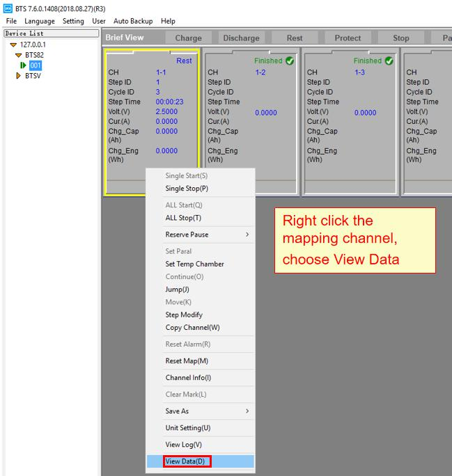The image size is (452, 476).
Task: Switch to the Brief View tab
Action: tap(125, 38)
